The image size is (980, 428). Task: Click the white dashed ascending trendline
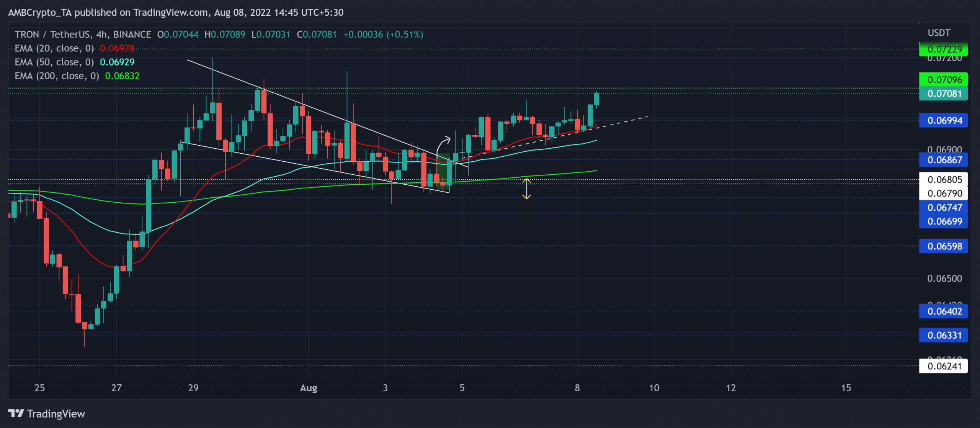click(555, 138)
